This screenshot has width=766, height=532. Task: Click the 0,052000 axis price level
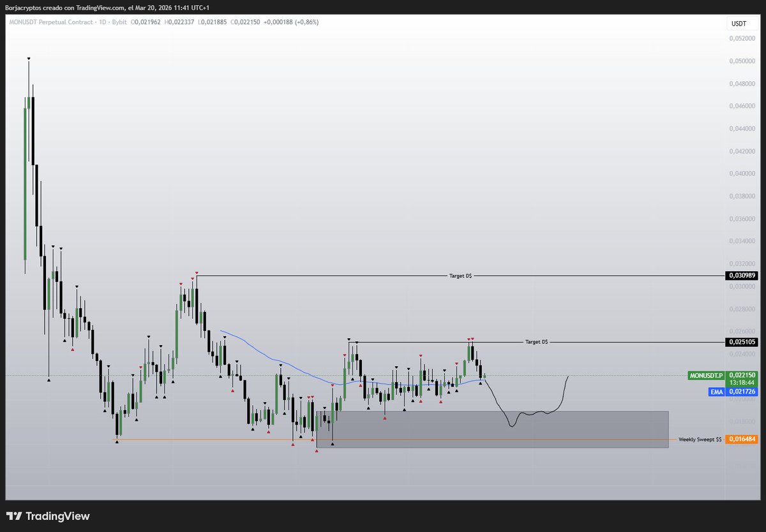tap(741, 39)
